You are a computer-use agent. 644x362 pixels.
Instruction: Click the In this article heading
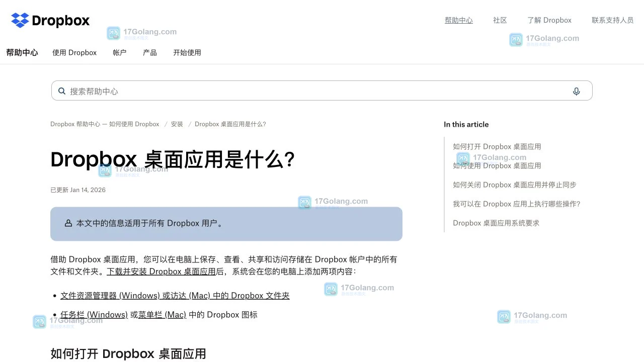[x=466, y=125]
